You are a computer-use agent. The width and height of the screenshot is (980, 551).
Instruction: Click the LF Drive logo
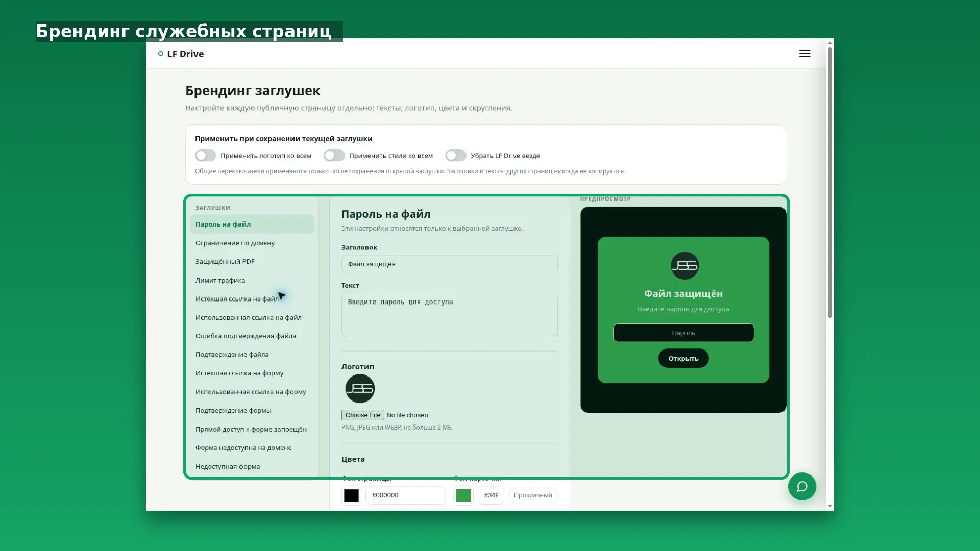[x=181, y=54]
